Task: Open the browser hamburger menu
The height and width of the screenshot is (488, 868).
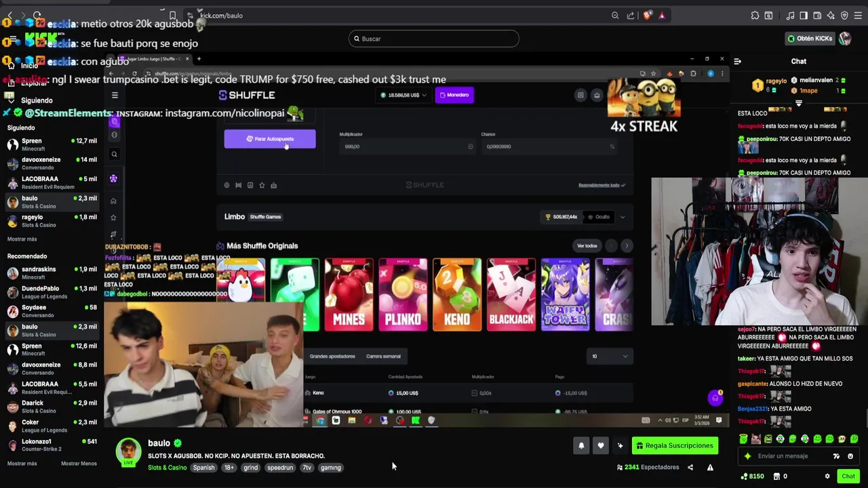Action: coord(858,16)
